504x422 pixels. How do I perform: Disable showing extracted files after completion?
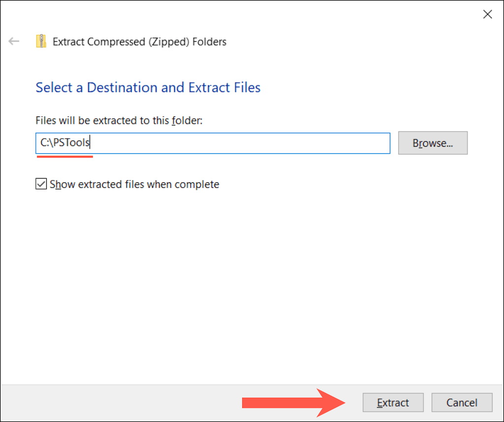click(41, 184)
